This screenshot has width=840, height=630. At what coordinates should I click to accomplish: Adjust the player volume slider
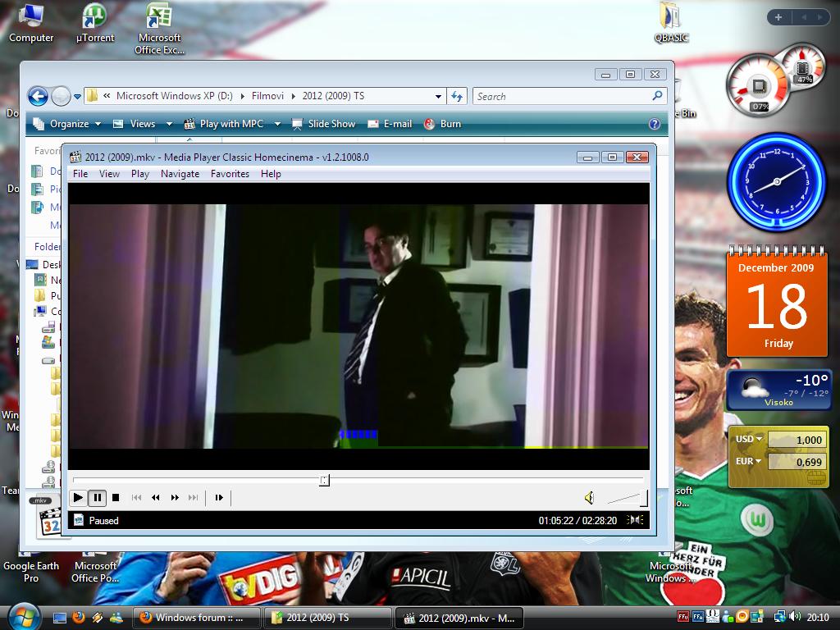click(x=628, y=499)
